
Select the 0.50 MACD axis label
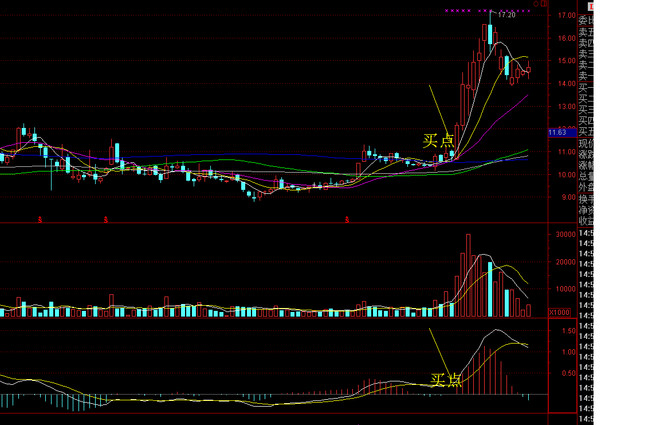point(569,373)
